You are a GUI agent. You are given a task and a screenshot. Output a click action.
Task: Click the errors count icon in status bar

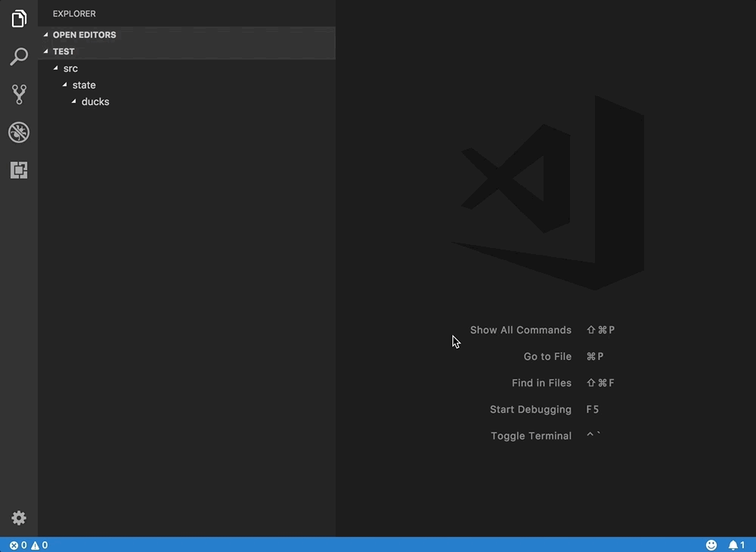[x=14, y=545]
